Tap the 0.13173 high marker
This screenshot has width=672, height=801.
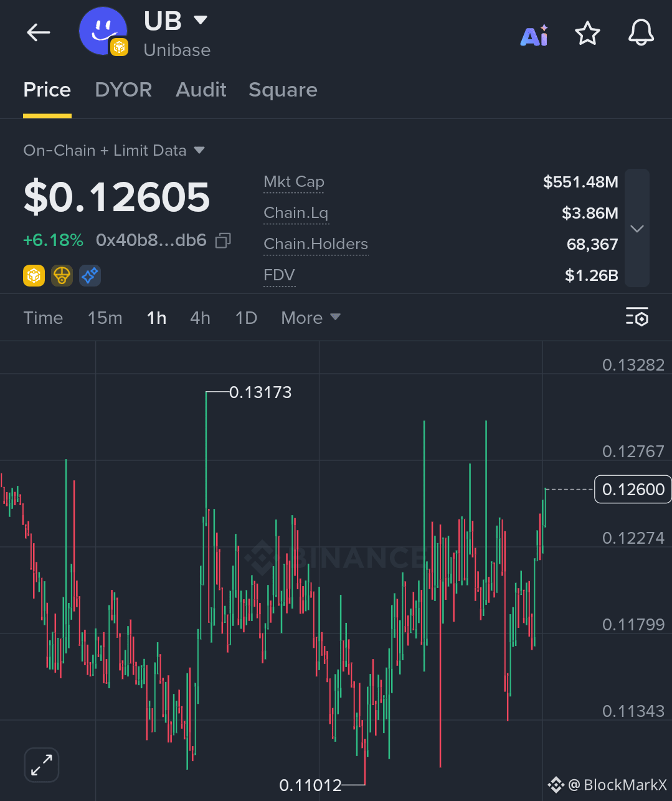tap(260, 392)
